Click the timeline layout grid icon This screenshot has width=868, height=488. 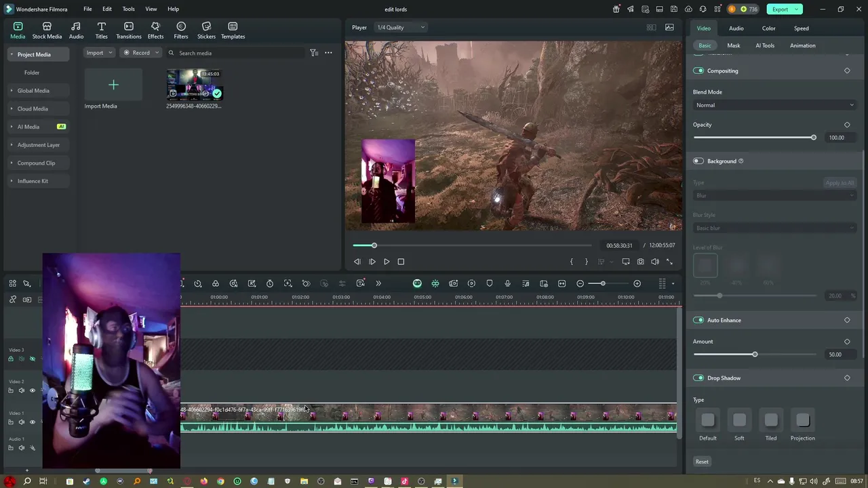tap(662, 283)
